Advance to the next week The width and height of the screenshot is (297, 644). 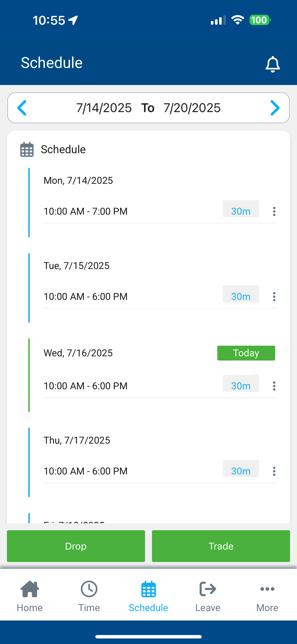pyautogui.click(x=275, y=108)
